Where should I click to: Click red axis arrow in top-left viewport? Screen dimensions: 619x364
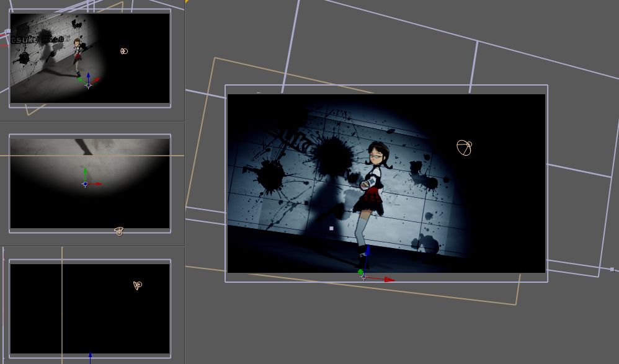[97, 80]
